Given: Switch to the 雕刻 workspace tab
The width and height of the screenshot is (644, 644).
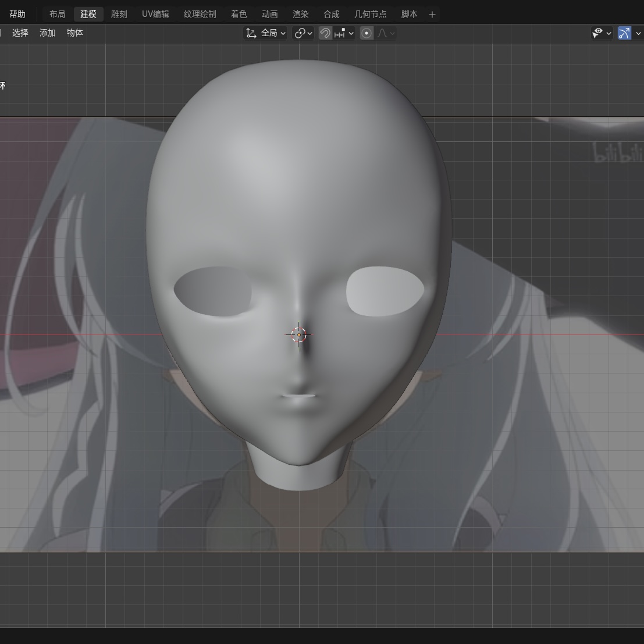Looking at the screenshot, I should pos(119,15).
